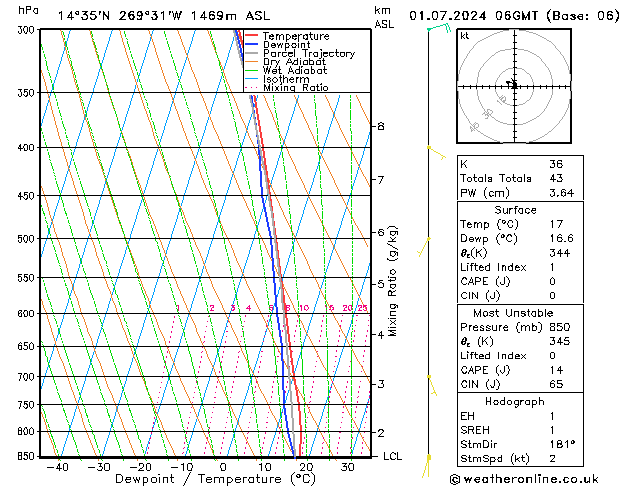Select the wind barb near 500 hPa
Viewport: 629px width, 486px height.
click(427, 243)
